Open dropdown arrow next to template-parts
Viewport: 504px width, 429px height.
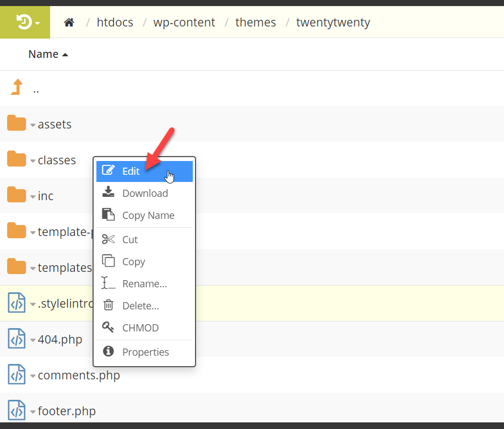click(x=33, y=232)
